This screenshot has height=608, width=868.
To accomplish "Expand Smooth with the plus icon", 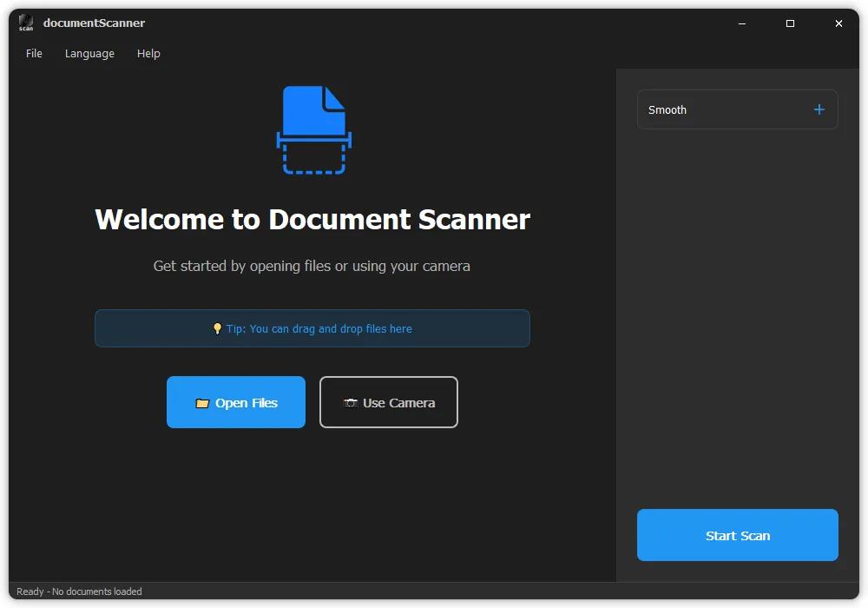I will click(819, 109).
